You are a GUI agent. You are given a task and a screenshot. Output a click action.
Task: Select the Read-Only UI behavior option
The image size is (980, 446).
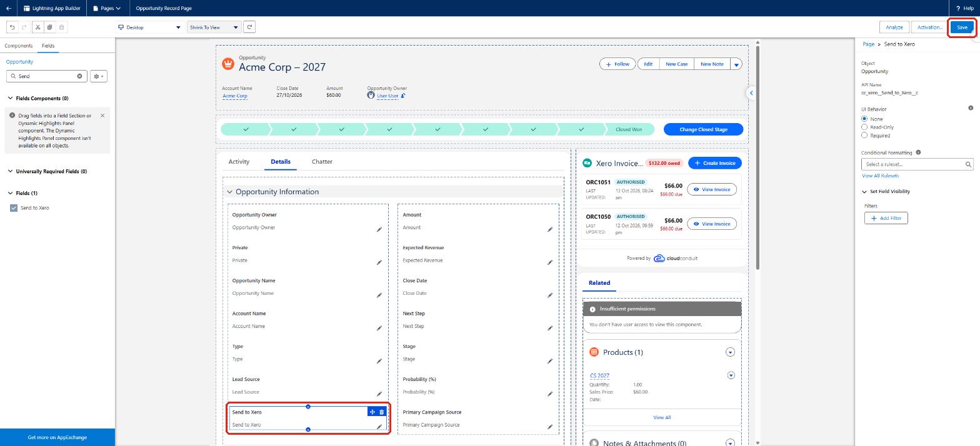[x=864, y=127]
